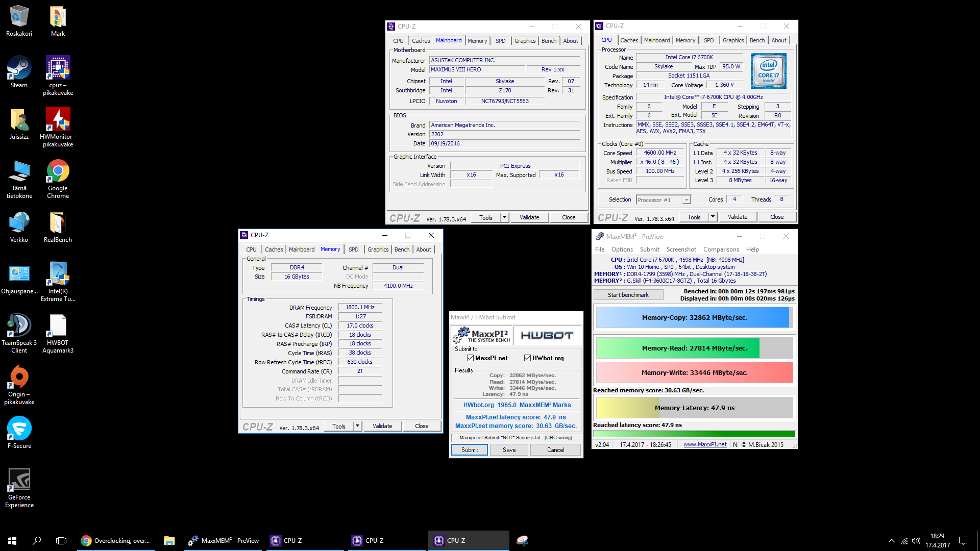Click the BIOS Version 2202 field
The width and height of the screenshot is (980, 551).
[504, 135]
